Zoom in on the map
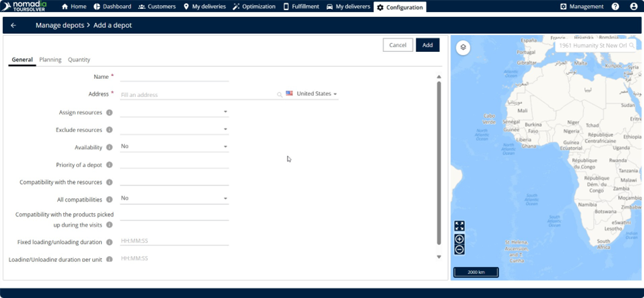This screenshot has width=644, height=298. (x=459, y=239)
